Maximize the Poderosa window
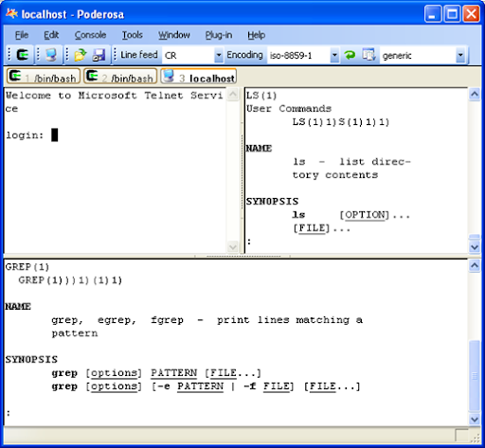 [452, 14]
